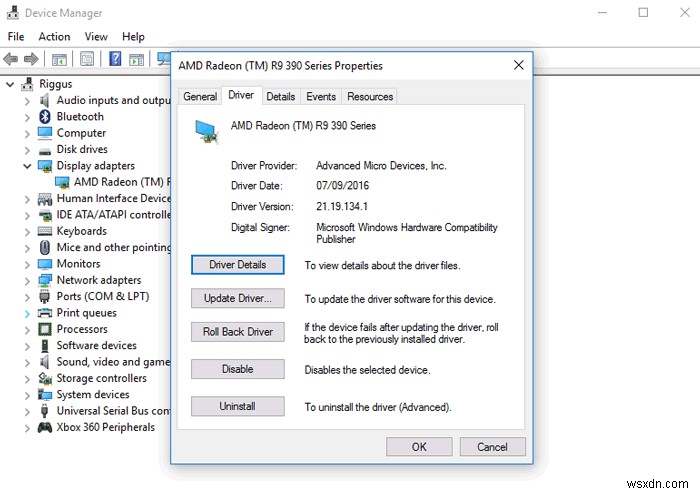This screenshot has height=494, width=700.
Task: Click the Keyboards icon
Action: [x=45, y=231]
